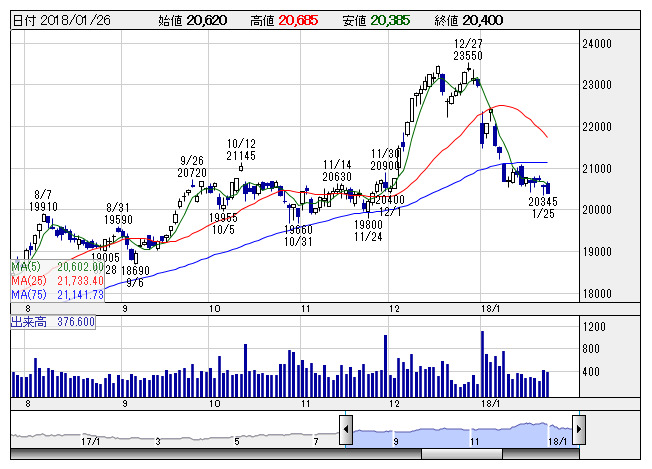Image resolution: width=652 pixels, height=469 pixels.
Task: Click the horizontal scrollbar thumb below overview
Action: click(x=462, y=454)
